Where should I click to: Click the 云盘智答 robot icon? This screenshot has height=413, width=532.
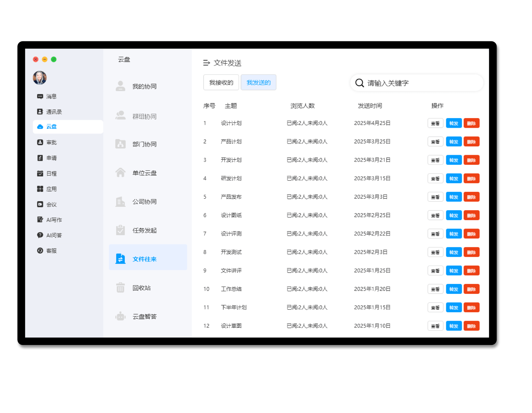point(120,316)
